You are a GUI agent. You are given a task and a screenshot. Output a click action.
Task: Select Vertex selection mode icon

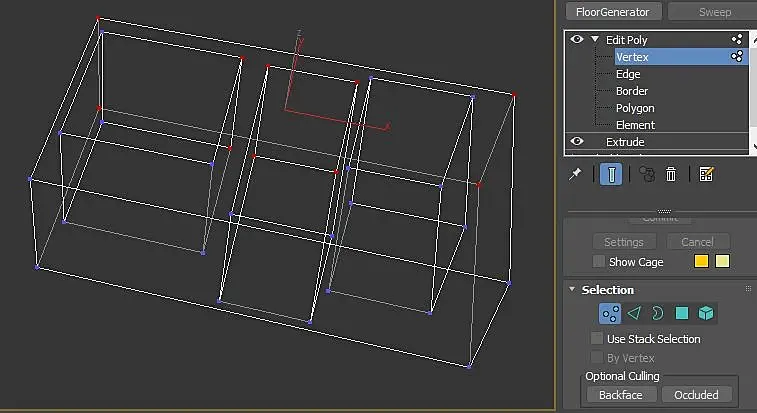[610, 313]
